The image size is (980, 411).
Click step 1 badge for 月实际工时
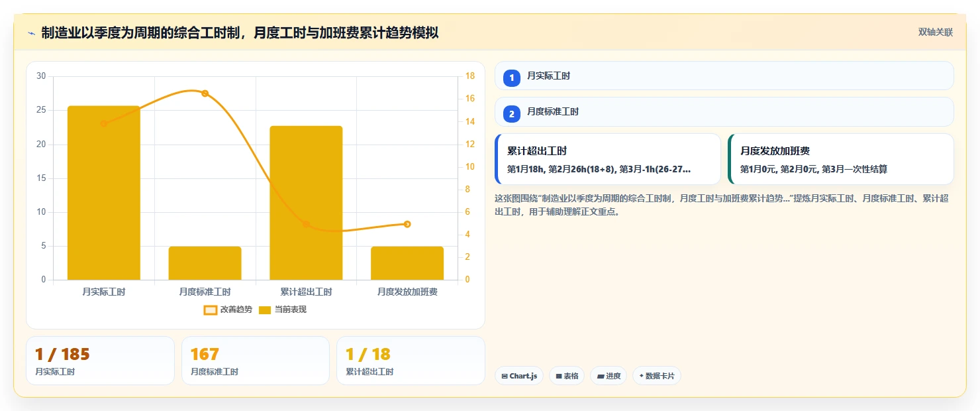[512, 78]
